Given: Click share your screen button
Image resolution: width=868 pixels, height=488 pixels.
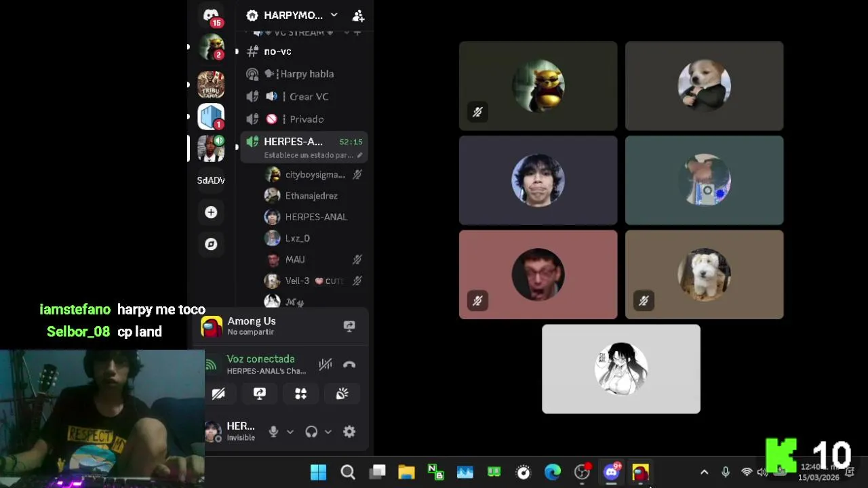Looking at the screenshot, I should pos(260,394).
